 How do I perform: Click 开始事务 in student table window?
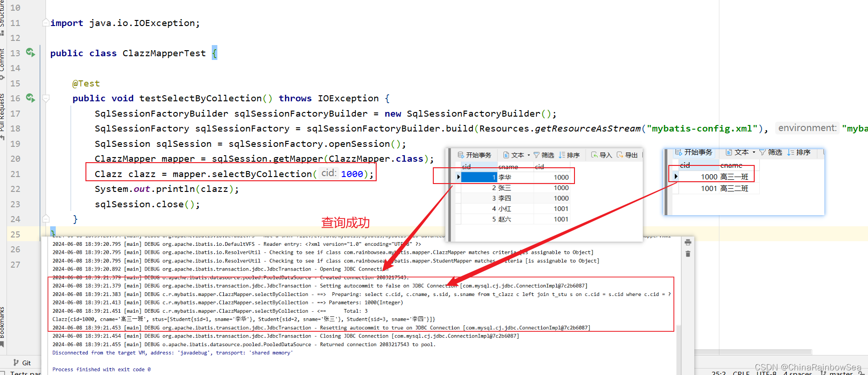click(x=474, y=155)
